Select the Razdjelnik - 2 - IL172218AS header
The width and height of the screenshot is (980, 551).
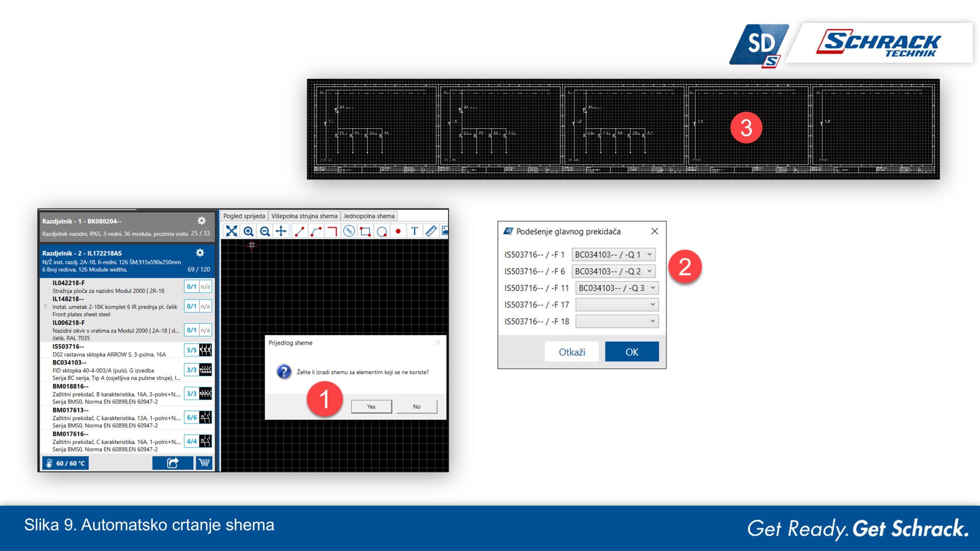click(127, 261)
